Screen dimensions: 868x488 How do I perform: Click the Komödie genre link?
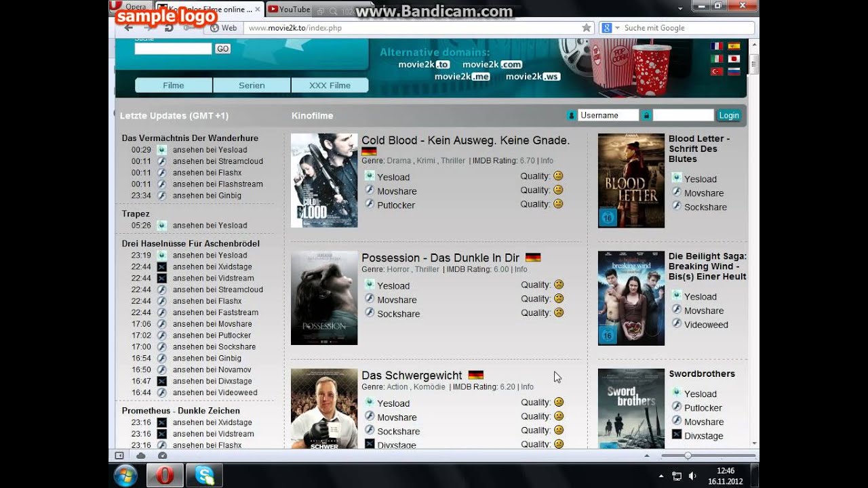coord(430,387)
